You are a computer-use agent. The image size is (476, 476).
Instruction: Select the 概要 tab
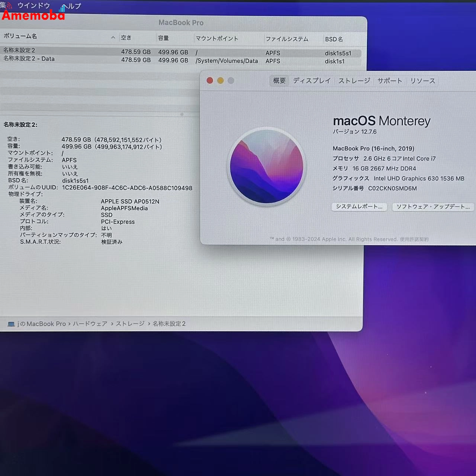click(x=279, y=81)
